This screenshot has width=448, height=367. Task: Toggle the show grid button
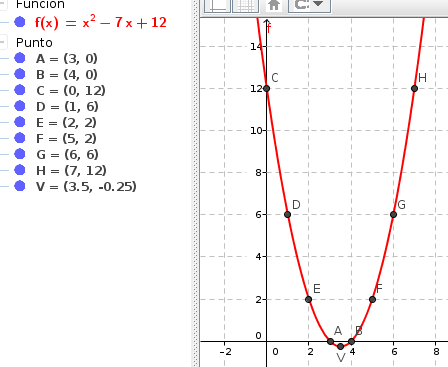tap(245, 6)
